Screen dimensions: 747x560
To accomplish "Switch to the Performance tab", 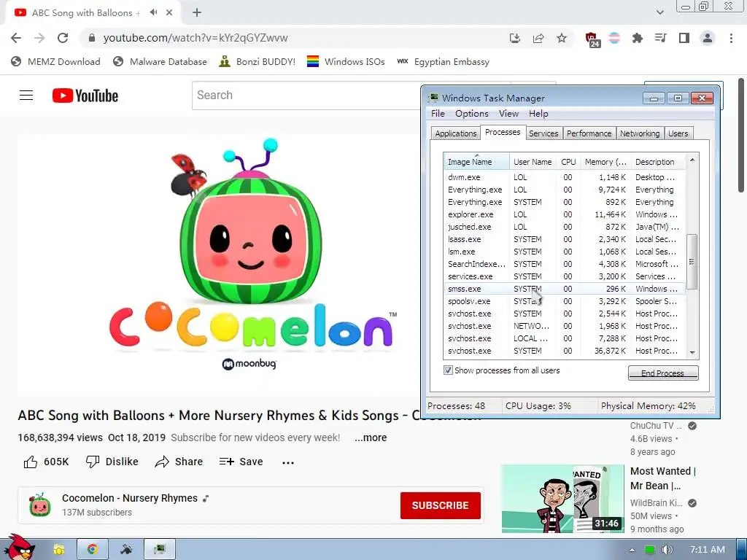I will pos(589,133).
